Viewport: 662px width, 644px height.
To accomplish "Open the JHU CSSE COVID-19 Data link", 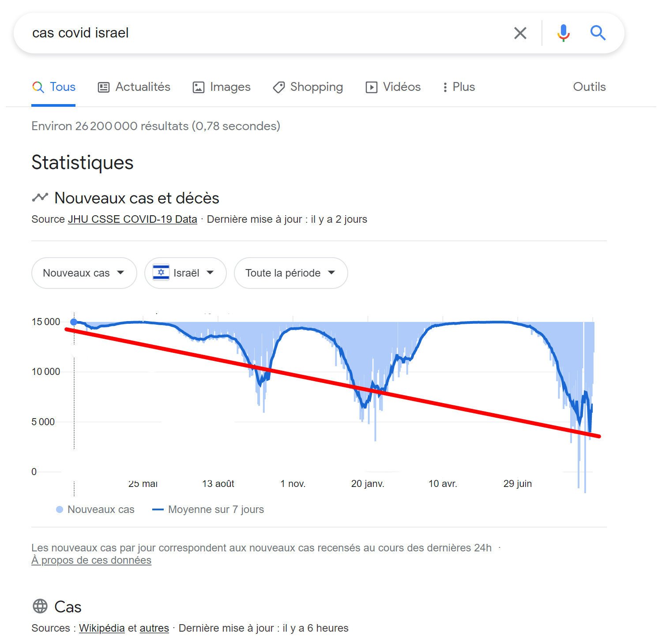I will pyautogui.click(x=132, y=219).
